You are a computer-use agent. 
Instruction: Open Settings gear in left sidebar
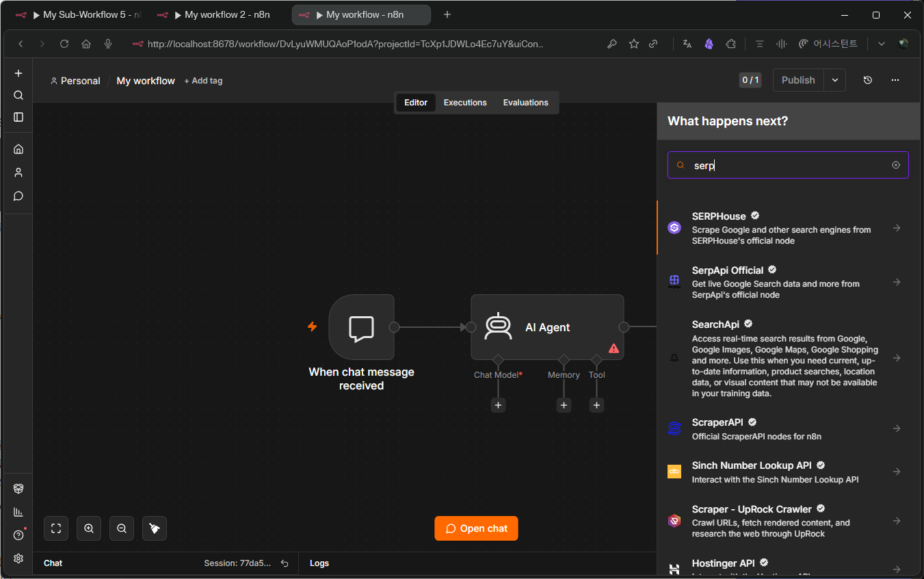point(18,558)
